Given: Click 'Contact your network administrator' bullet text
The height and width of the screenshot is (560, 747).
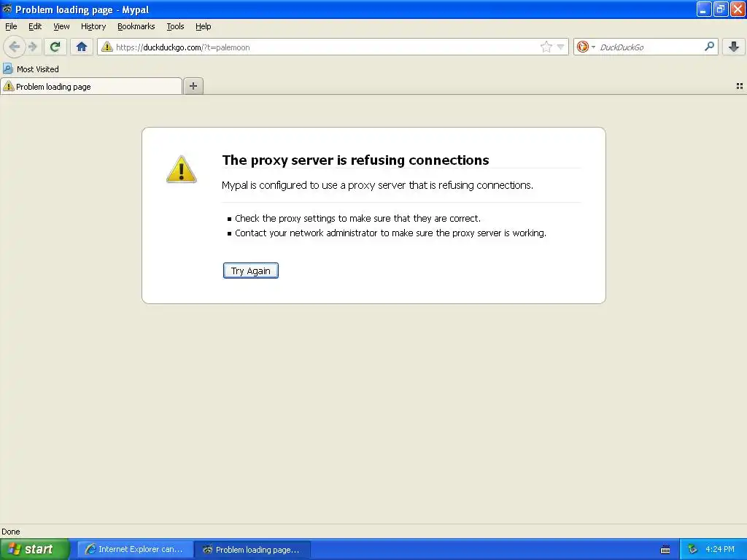Looking at the screenshot, I should point(391,233).
